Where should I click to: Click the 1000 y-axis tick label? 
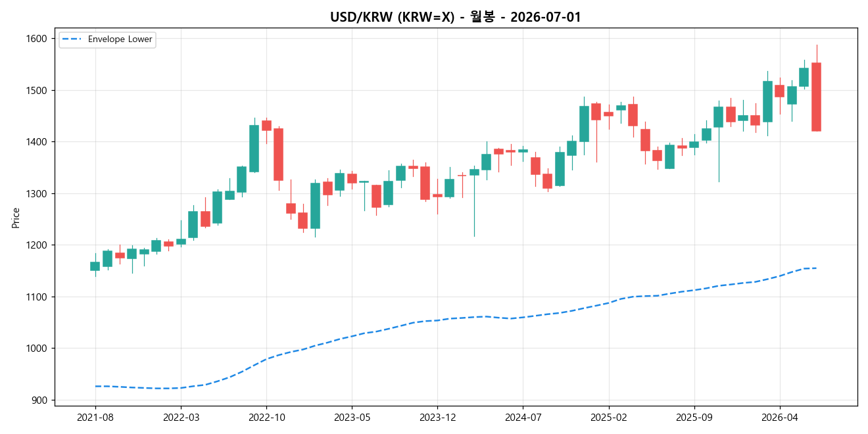(37, 349)
